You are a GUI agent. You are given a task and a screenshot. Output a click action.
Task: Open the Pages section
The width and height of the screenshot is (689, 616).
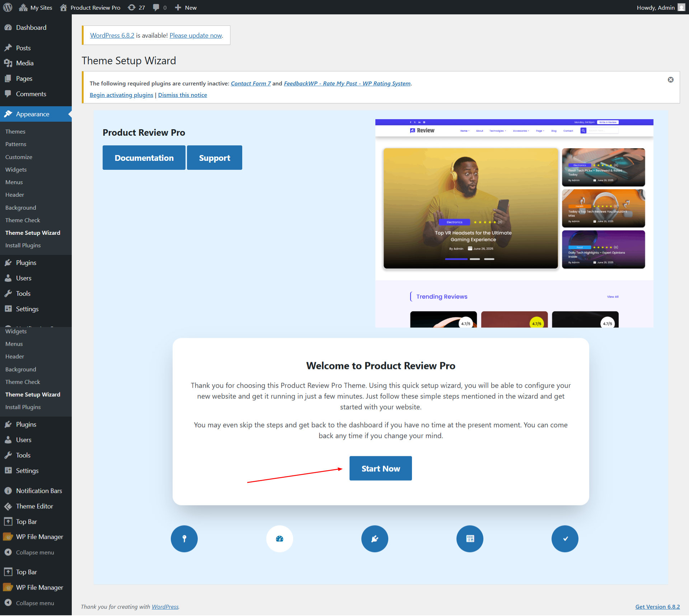click(24, 79)
